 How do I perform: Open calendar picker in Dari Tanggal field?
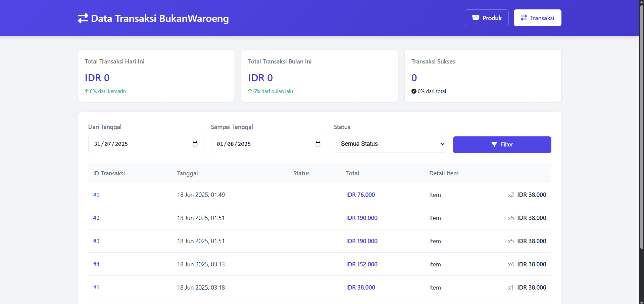pos(195,144)
